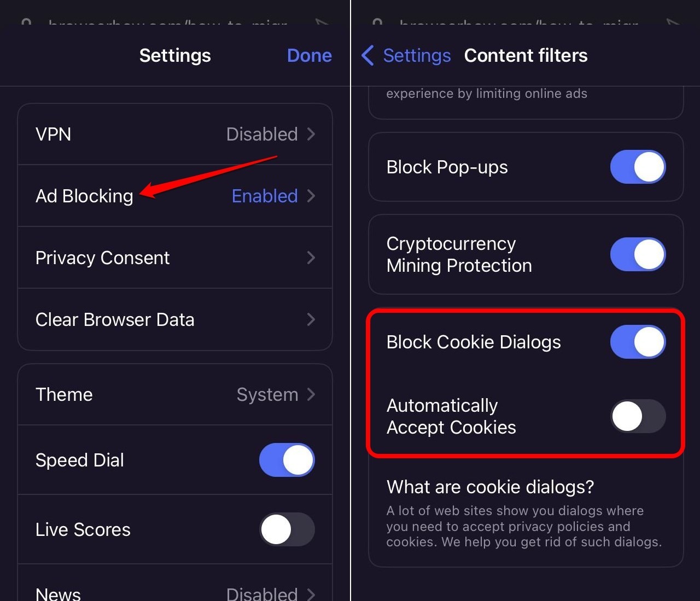Toggle the Speed Dial switch off
This screenshot has height=601, width=700.
point(287,460)
